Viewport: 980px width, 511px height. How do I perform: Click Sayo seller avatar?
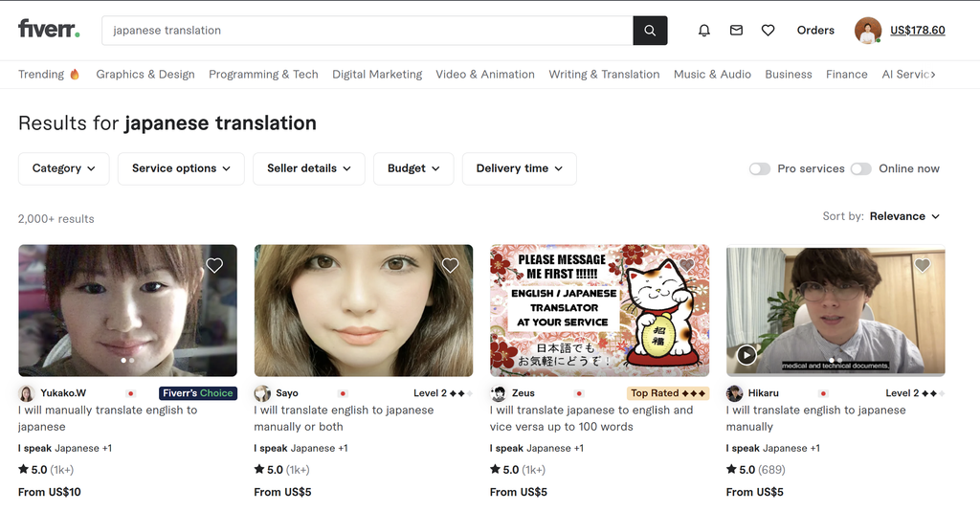tap(262, 393)
